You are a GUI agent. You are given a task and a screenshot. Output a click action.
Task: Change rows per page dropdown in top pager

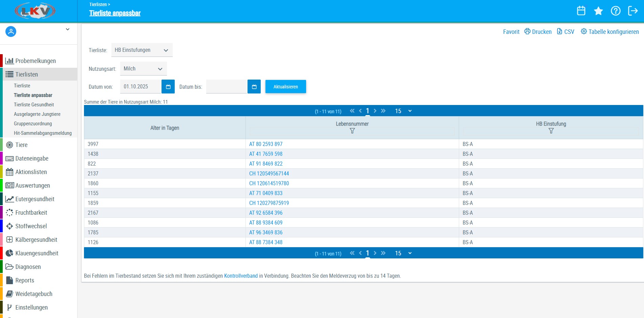coord(403,111)
